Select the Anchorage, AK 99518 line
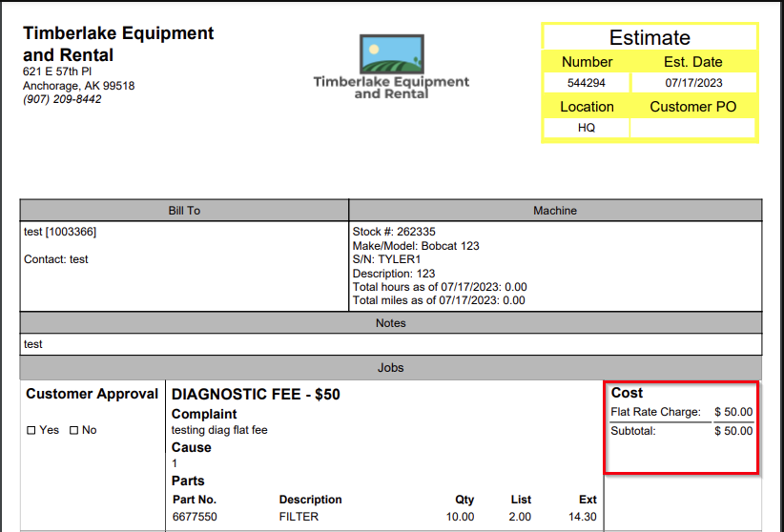Screen dimensions: 784x532 tap(78, 86)
